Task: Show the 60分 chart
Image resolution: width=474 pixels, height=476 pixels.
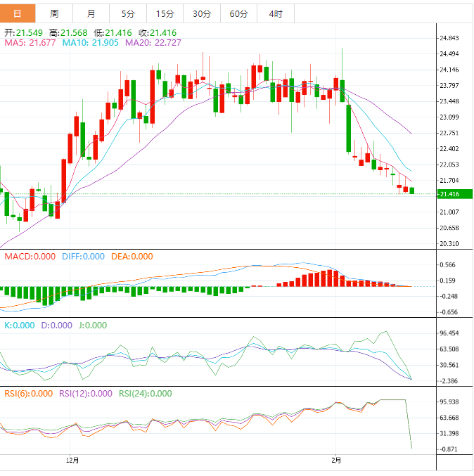Action: [x=238, y=13]
